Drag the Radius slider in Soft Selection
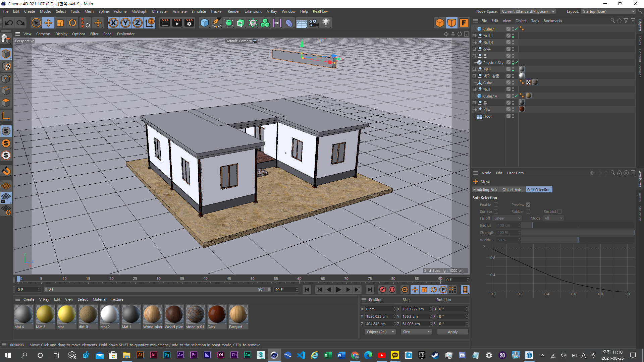 tap(532, 225)
